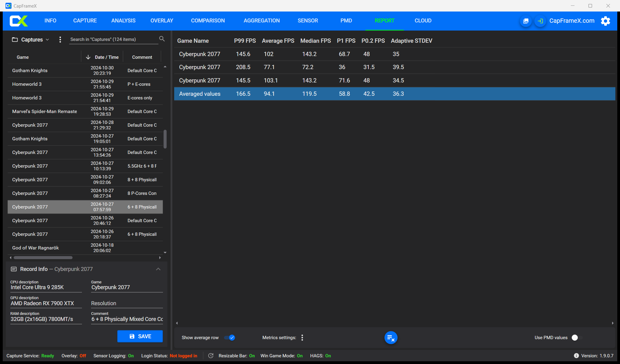Click the Median FPS column header
620x364 pixels.
click(316, 41)
